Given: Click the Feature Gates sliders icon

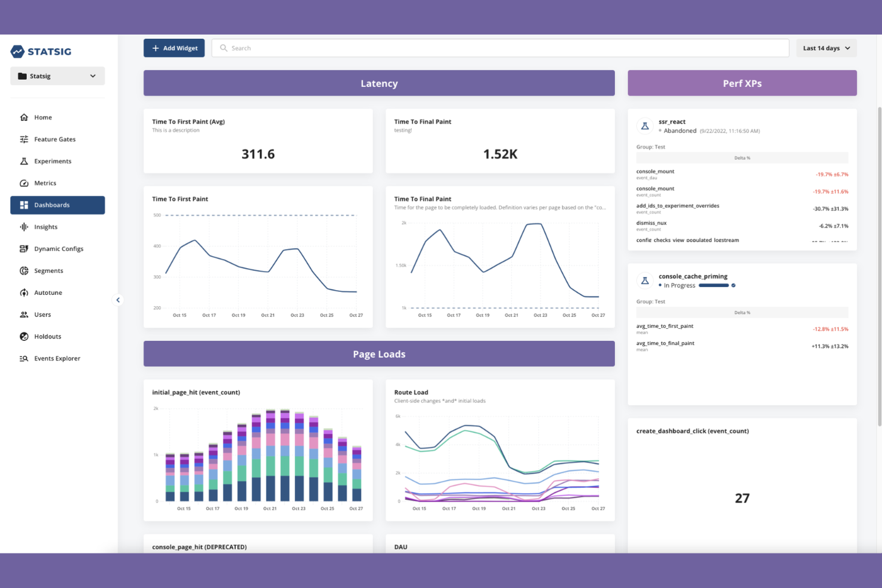Looking at the screenshot, I should pos(24,139).
